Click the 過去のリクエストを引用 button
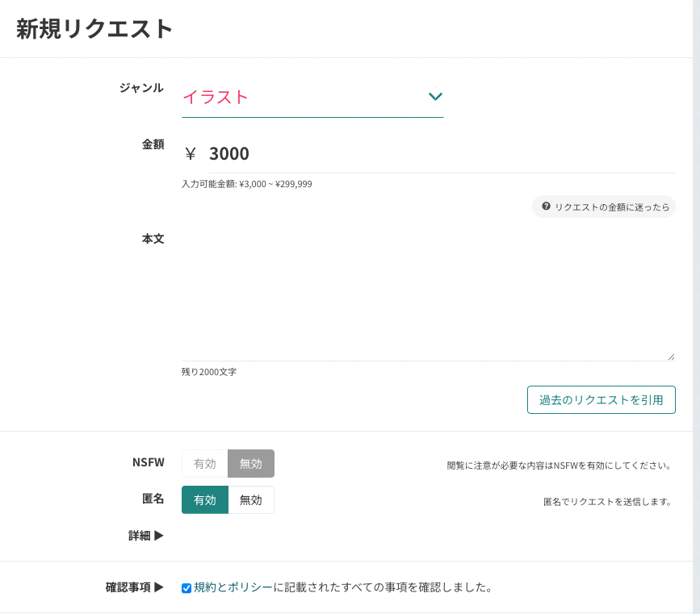Image resolution: width=700 pixels, height=614 pixels. tap(601, 399)
